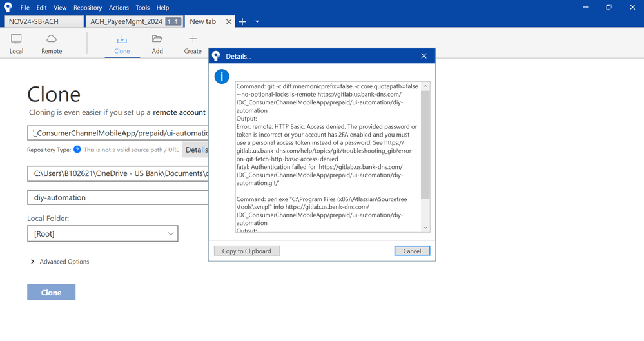Open the tab list dropdown arrow
Image resolution: width=644 pixels, height=341 pixels.
(x=257, y=22)
